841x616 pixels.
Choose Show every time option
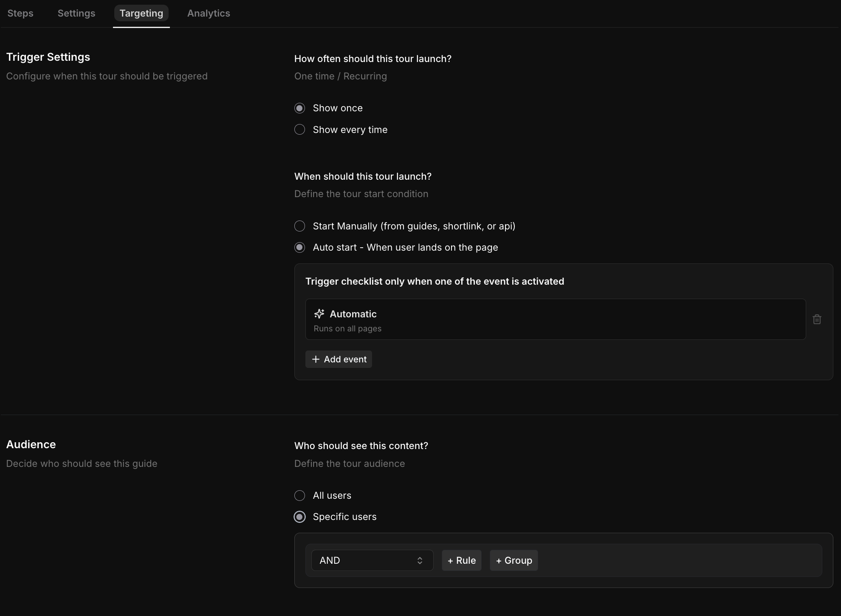point(300,130)
